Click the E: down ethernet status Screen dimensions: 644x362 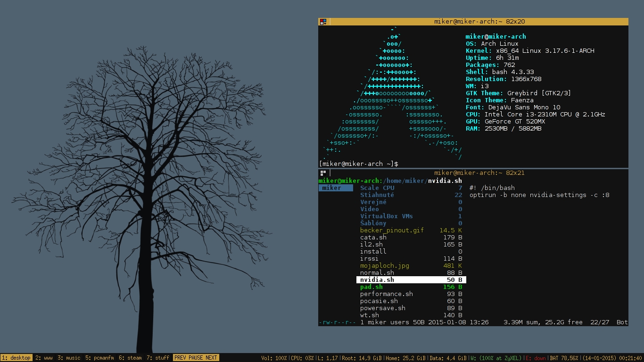(535, 358)
